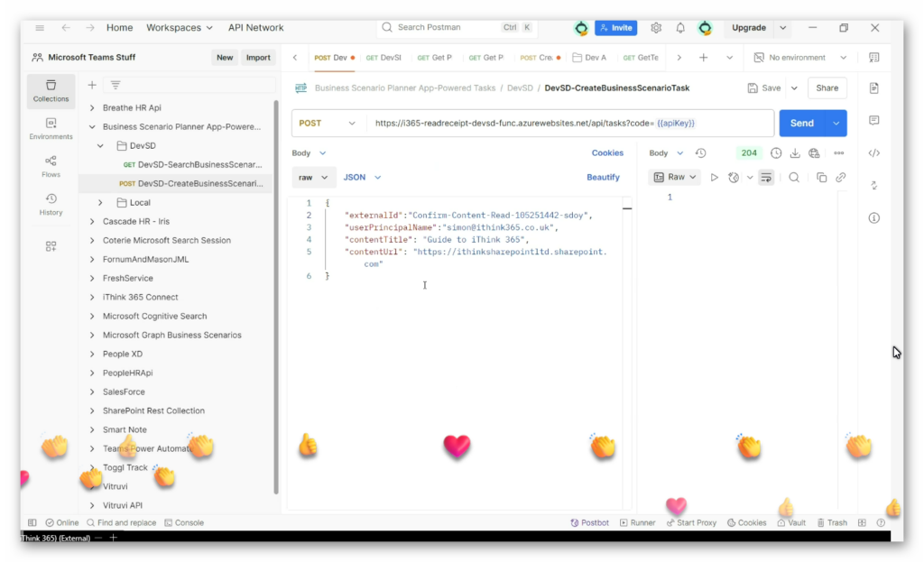Viewport: 924px width, 562px height.
Task: Click the Search Postman box
Action: pyautogui.click(x=456, y=27)
